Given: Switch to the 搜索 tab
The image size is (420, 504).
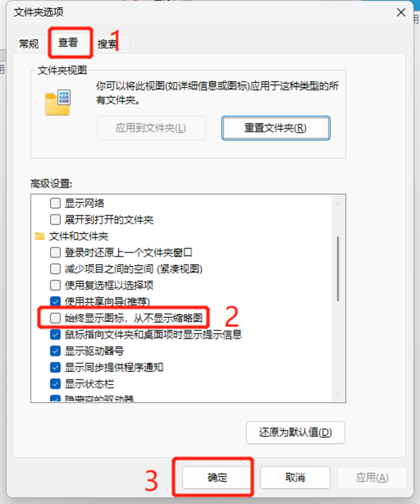Looking at the screenshot, I should (x=108, y=44).
